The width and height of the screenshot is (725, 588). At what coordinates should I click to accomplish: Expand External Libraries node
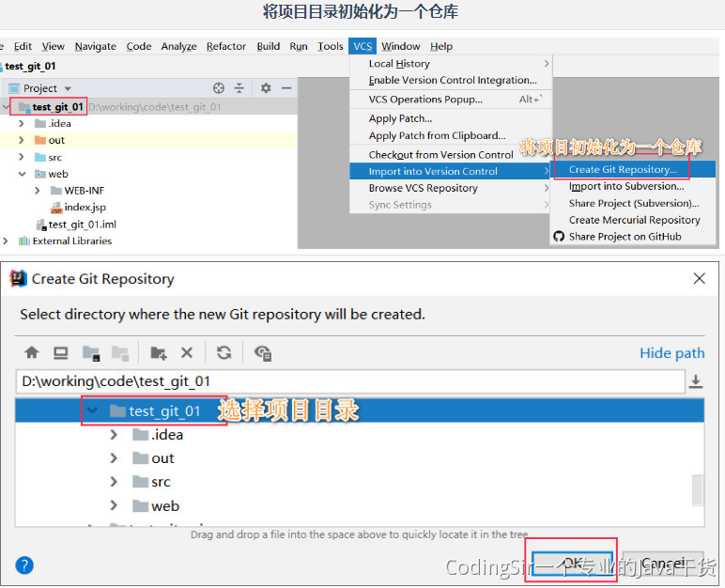(6, 241)
